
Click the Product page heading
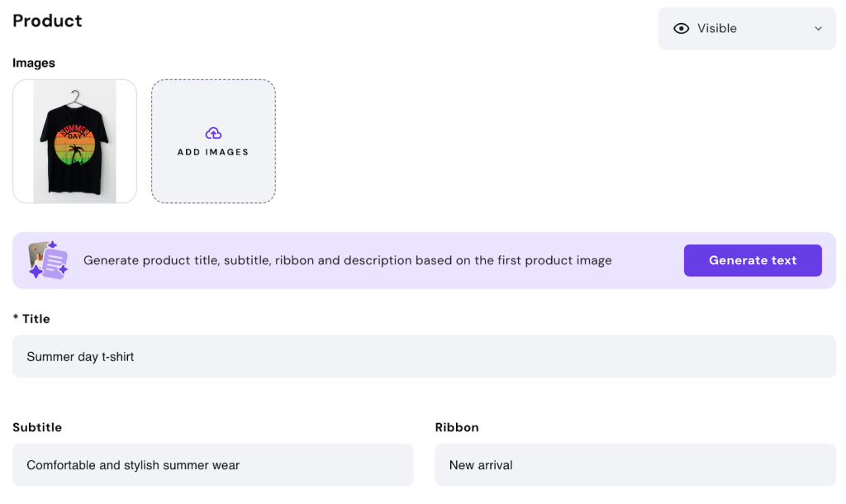click(47, 21)
